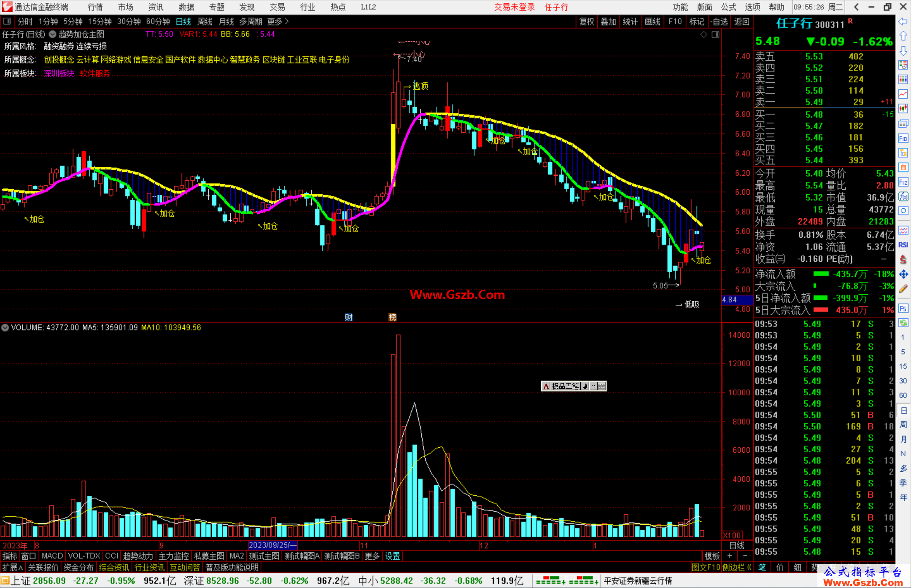Open 更多 in the indicator tabs row

pyautogui.click(x=372, y=556)
